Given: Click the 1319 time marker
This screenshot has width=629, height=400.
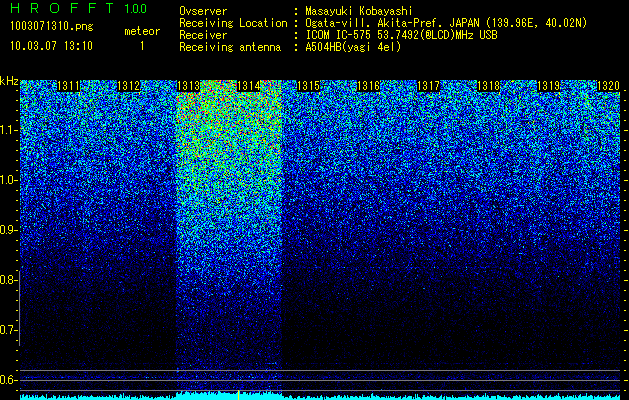Looking at the screenshot, I should point(548,86).
